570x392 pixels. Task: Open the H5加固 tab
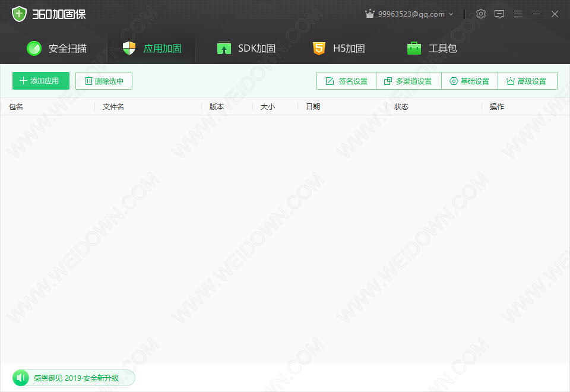tap(338, 48)
